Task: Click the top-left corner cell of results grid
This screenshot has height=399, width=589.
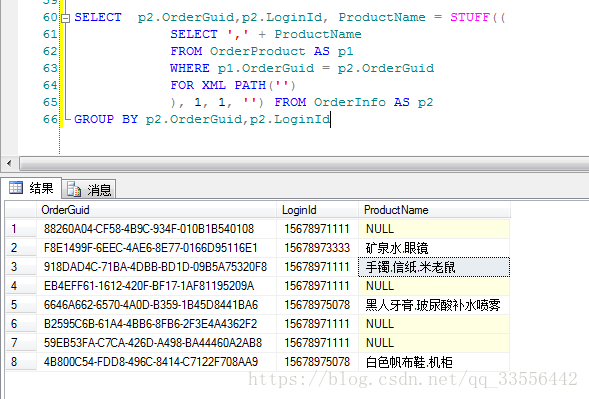Action: click(x=21, y=210)
